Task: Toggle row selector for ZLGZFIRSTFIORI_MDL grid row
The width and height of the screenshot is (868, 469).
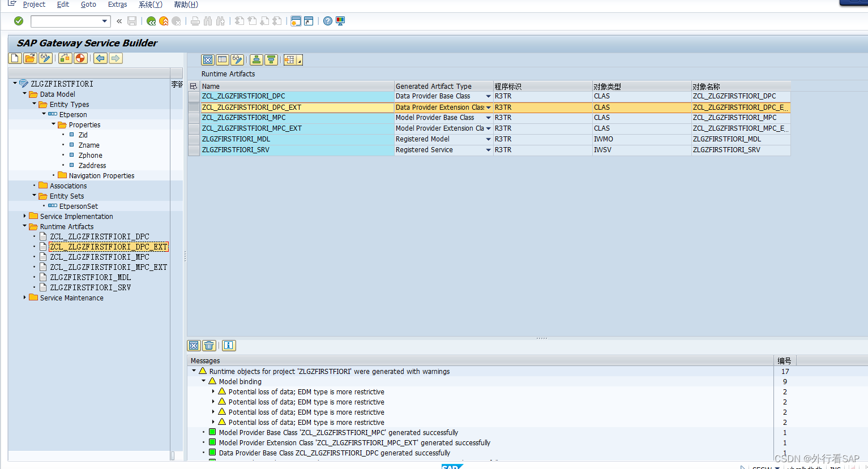Action: [194, 139]
